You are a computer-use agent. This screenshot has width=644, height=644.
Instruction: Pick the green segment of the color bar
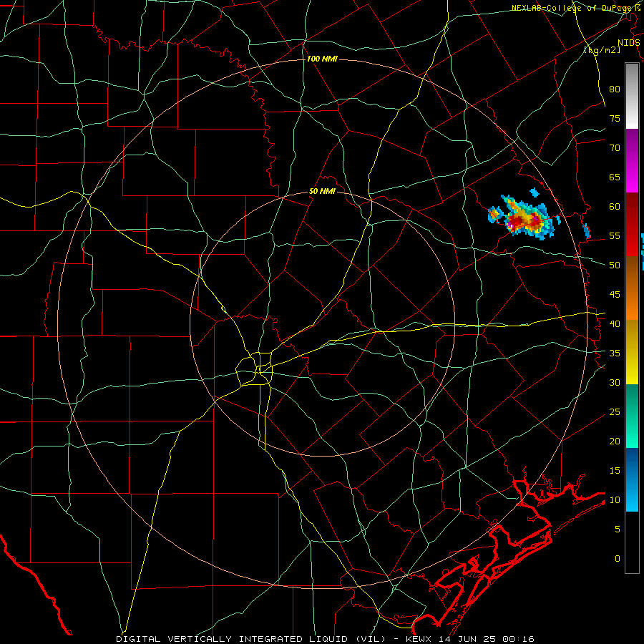(x=632, y=416)
